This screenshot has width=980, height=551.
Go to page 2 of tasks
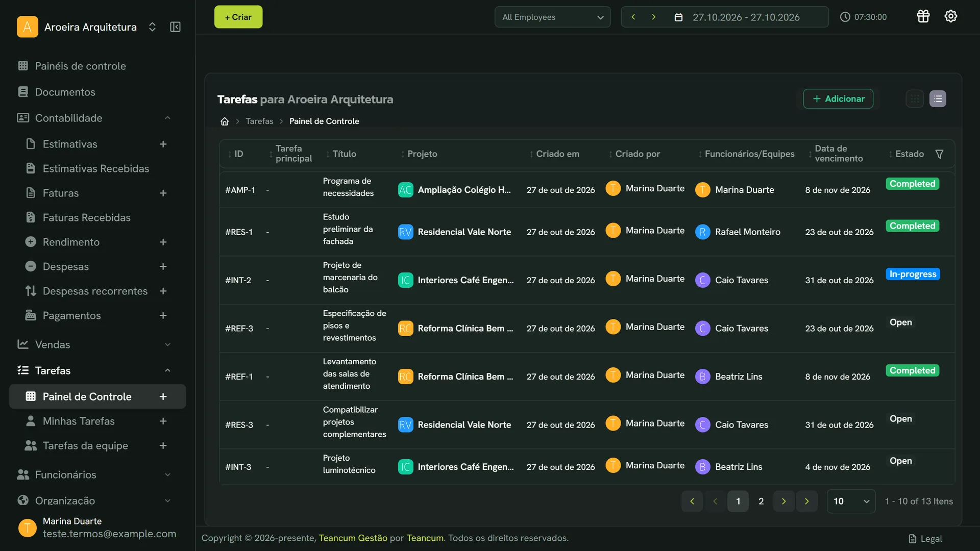coord(761,502)
